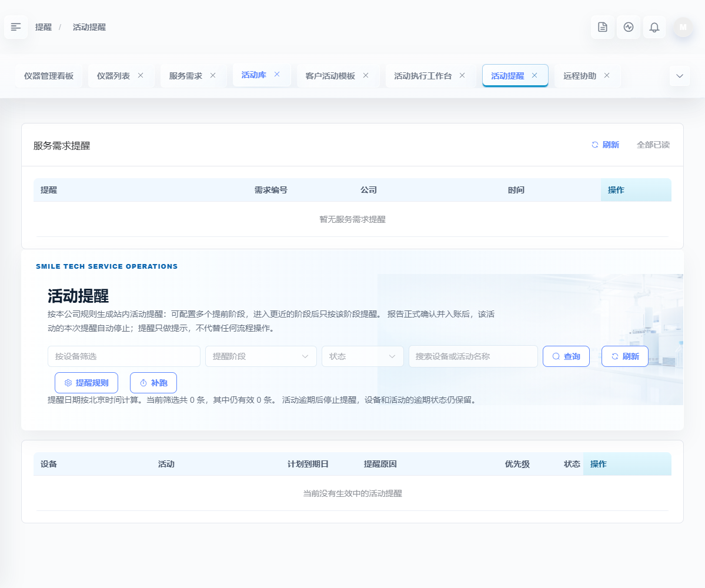
Task: Open the activity monitor icon in the header
Action: [629, 27]
